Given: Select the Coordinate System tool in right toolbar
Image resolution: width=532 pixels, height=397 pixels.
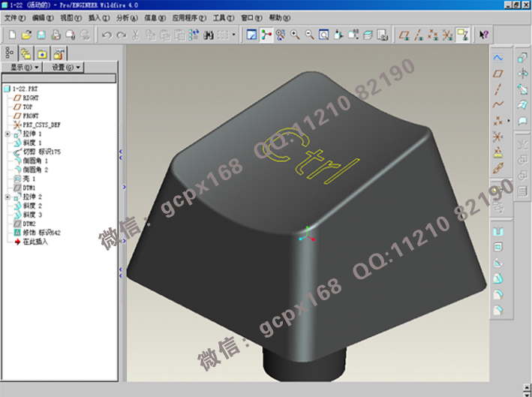Looking at the screenshot, I should [498, 136].
